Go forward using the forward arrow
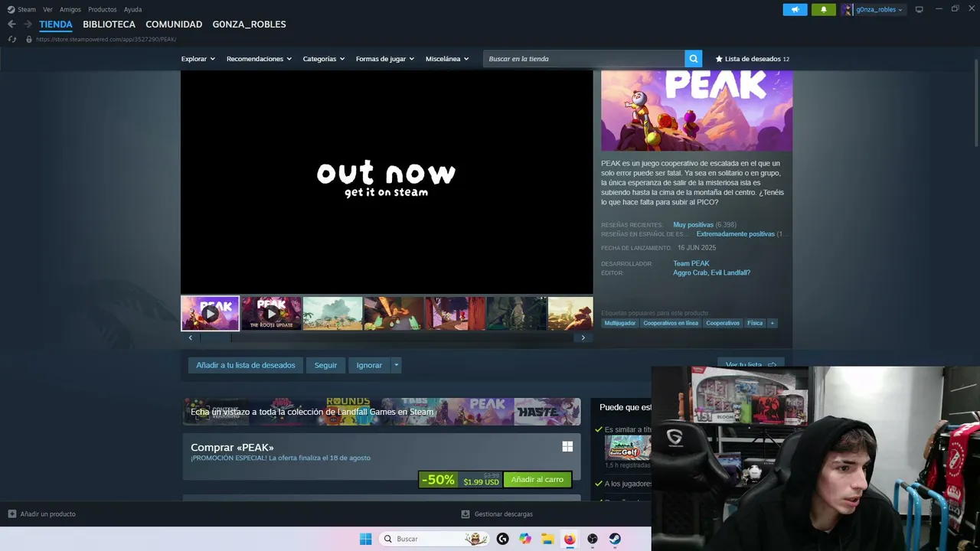This screenshot has height=551, width=980. [x=28, y=24]
